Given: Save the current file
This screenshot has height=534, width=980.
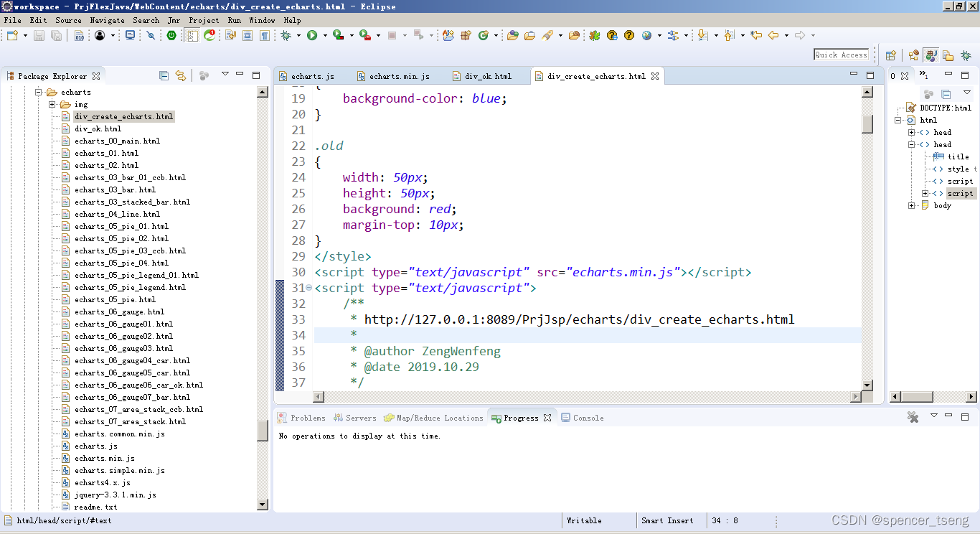Looking at the screenshot, I should (38, 35).
